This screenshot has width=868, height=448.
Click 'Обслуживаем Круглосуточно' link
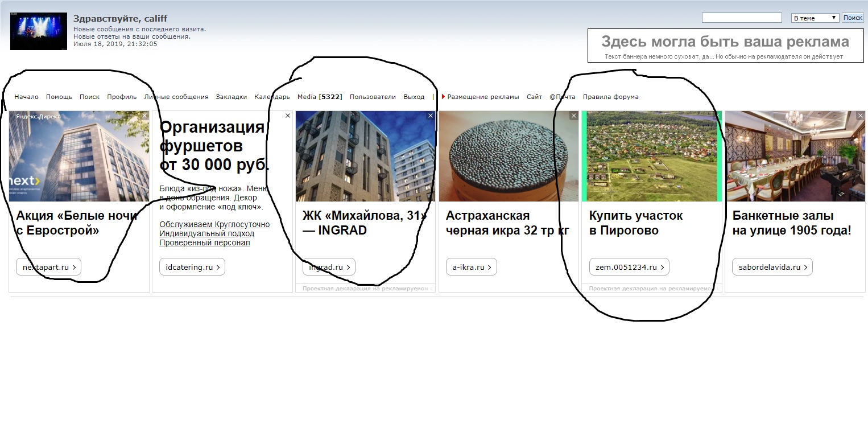(214, 224)
